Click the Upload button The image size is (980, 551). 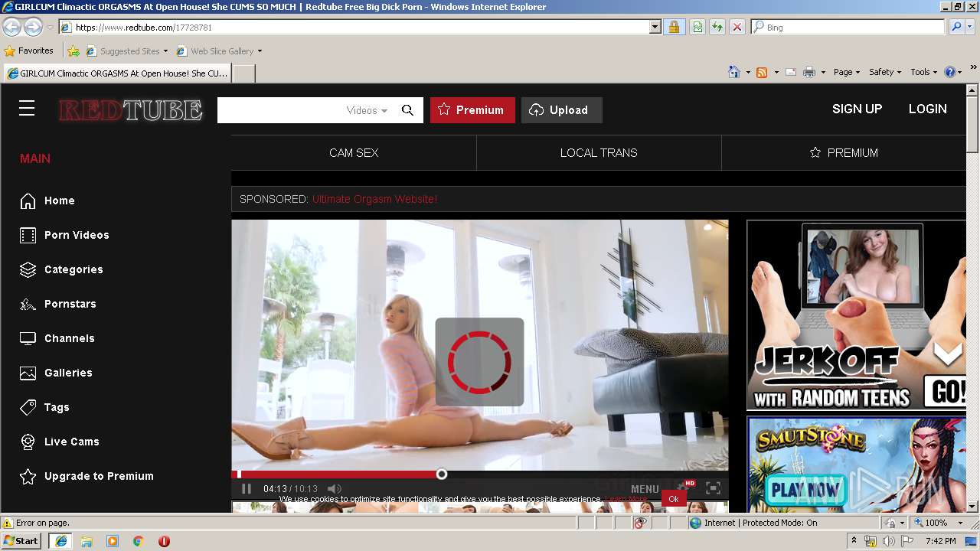[561, 110]
